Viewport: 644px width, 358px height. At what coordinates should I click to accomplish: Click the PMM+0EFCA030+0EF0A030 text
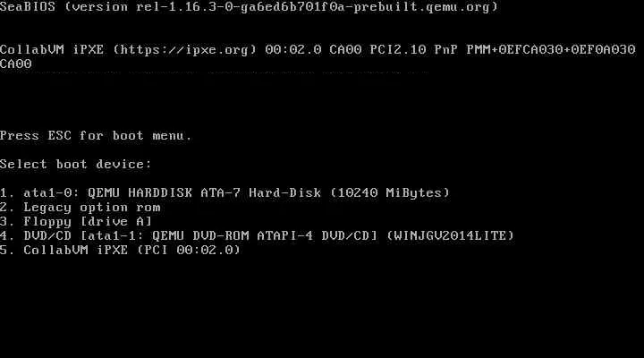[551, 50]
